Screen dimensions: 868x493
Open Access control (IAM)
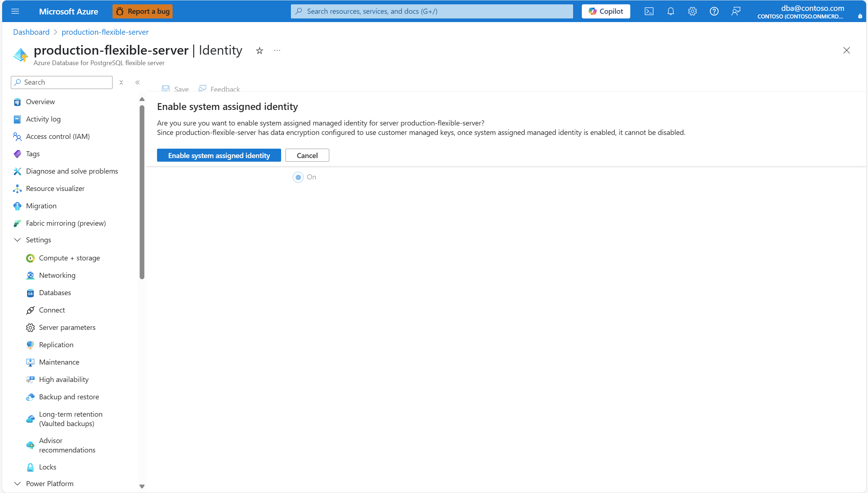[x=58, y=136]
